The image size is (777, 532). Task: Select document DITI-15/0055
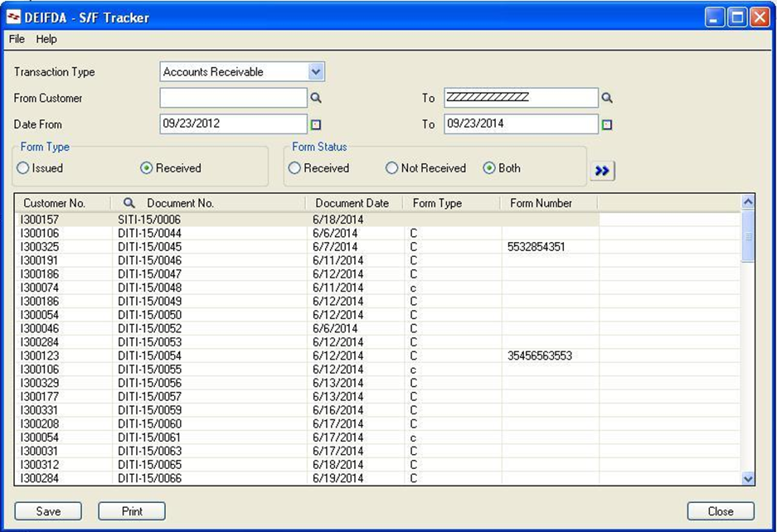point(149,369)
